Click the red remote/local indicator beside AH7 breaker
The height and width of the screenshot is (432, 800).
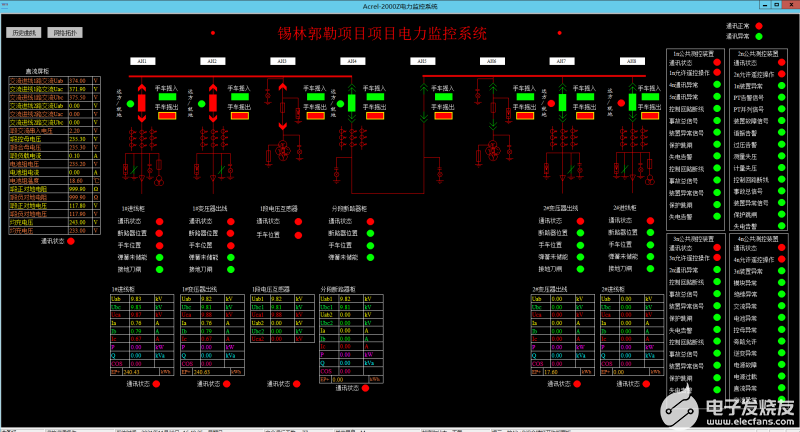(551, 103)
